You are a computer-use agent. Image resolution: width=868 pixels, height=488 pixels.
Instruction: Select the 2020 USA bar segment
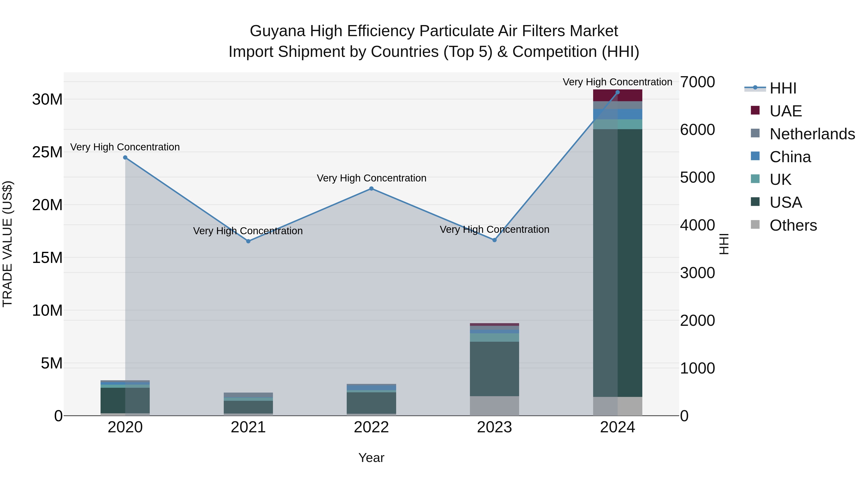125,401
